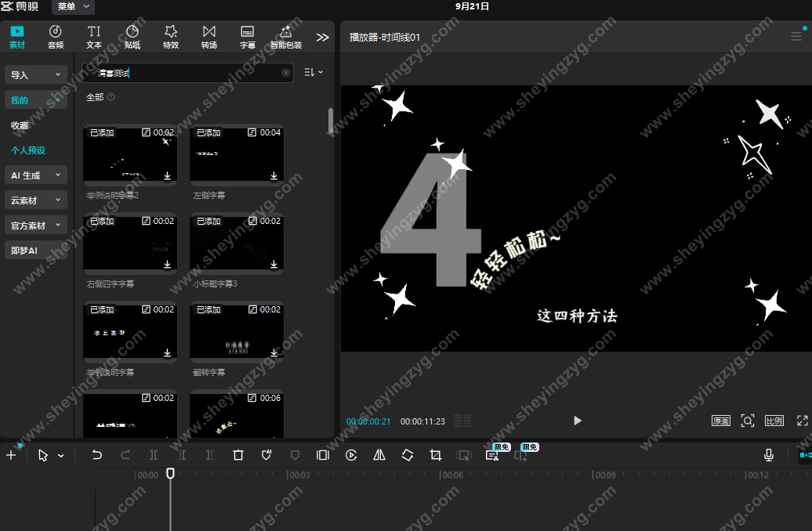
Task: Click the microphone record voiceover icon
Action: [x=769, y=455]
